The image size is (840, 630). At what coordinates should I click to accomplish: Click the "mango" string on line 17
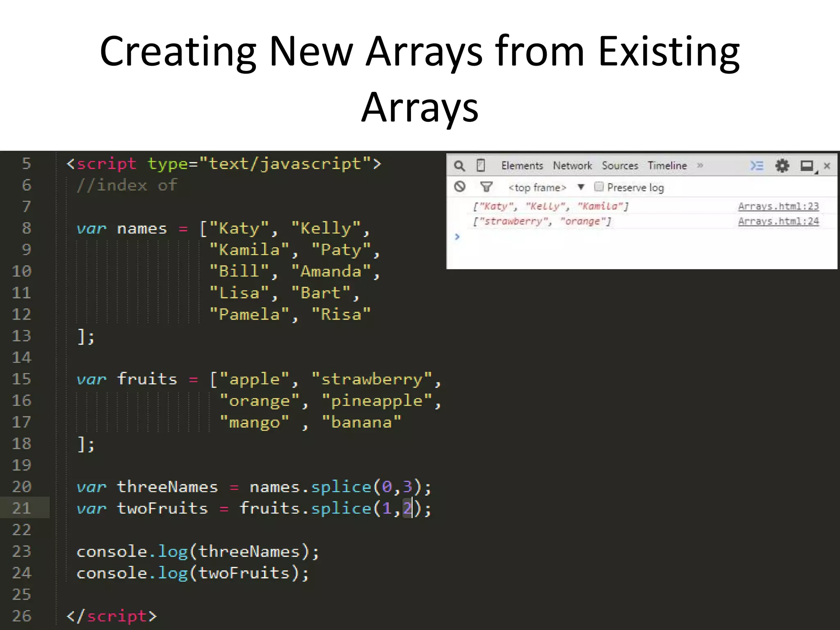tap(254, 423)
